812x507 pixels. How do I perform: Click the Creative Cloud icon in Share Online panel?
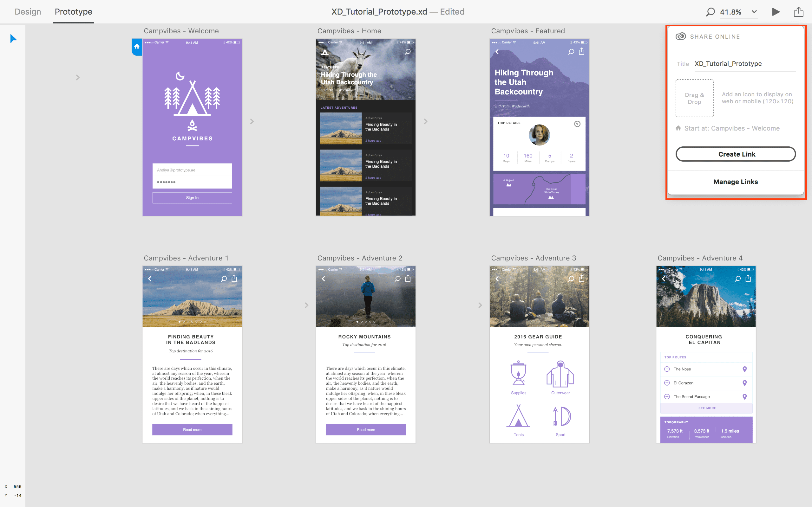point(681,36)
